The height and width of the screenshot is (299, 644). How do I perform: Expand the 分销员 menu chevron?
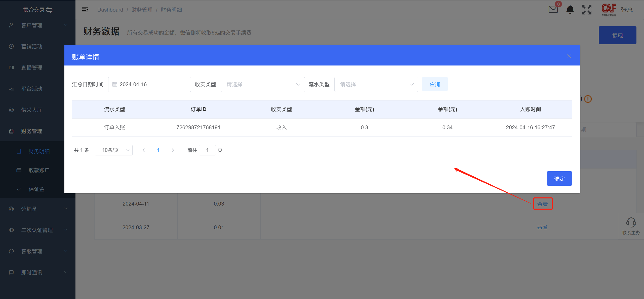pos(66,209)
